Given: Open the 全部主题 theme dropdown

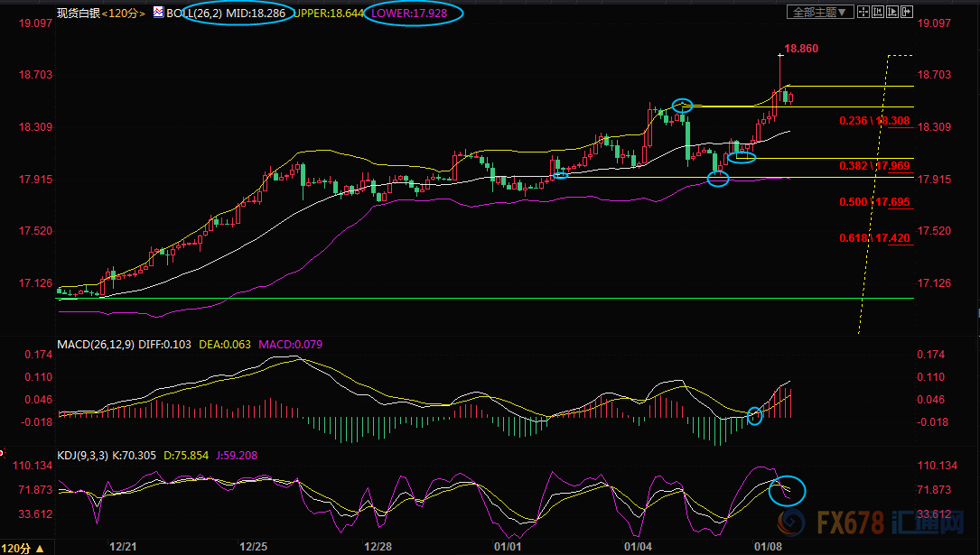Looking at the screenshot, I should 820,13.
